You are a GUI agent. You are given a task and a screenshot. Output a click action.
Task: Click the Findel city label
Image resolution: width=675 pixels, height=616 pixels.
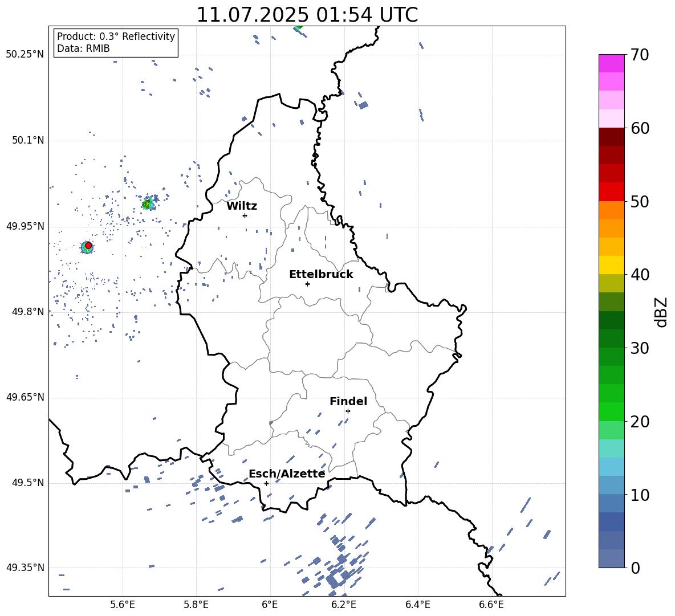348,402
